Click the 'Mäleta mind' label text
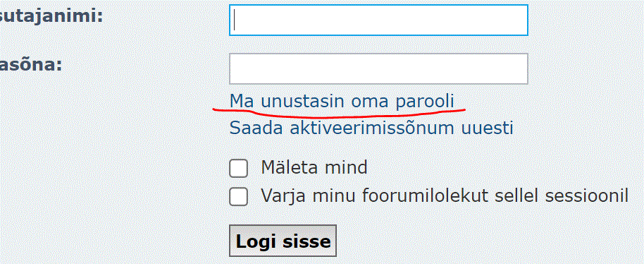The width and height of the screenshot is (644, 264). pos(314,168)
